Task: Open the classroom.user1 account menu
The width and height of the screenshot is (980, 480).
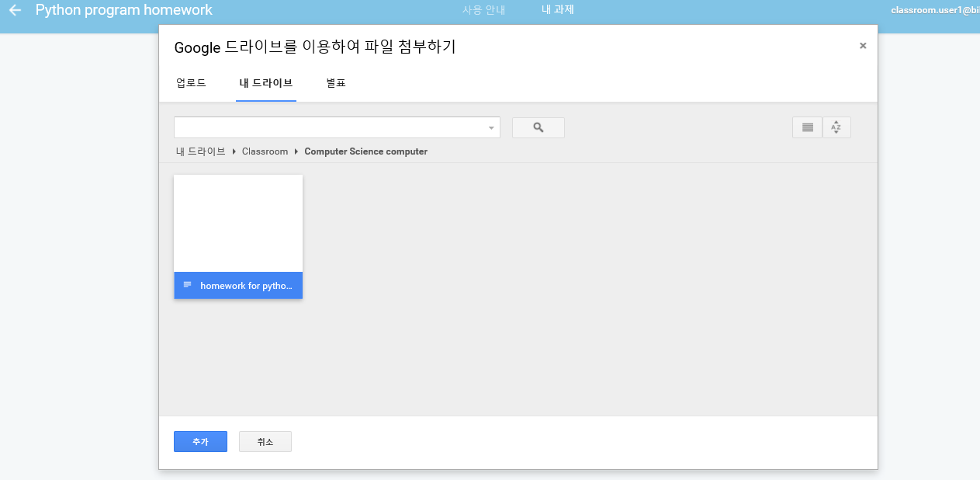Action: [x=935, y=11]
